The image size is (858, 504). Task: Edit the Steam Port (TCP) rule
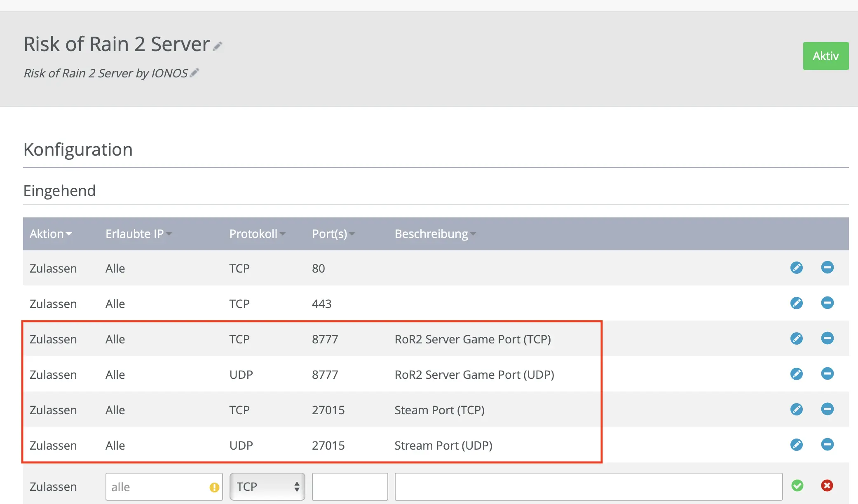click(797, 409)
